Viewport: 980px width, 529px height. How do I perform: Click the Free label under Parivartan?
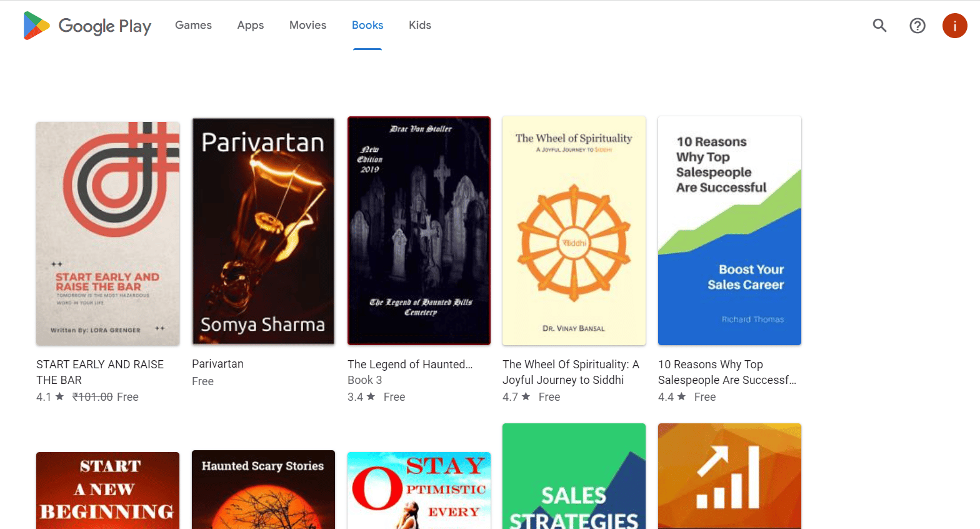[202, 381]
